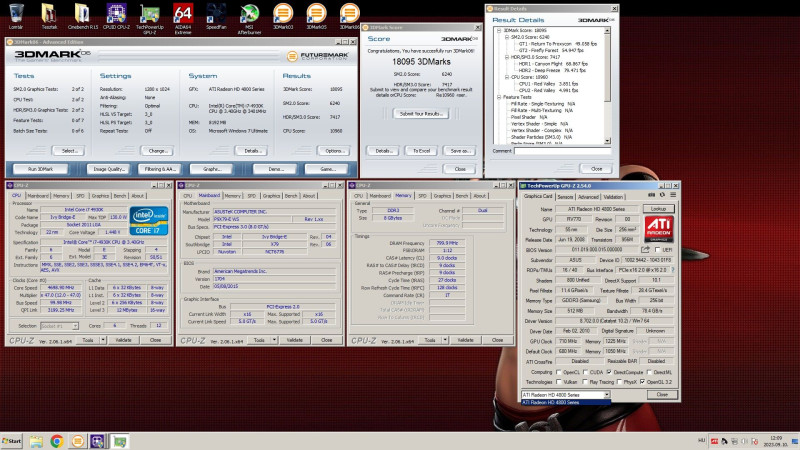Open the Bench tab in CPU-Z Mainboard window
800x450 pixels.
coord(291,196)
